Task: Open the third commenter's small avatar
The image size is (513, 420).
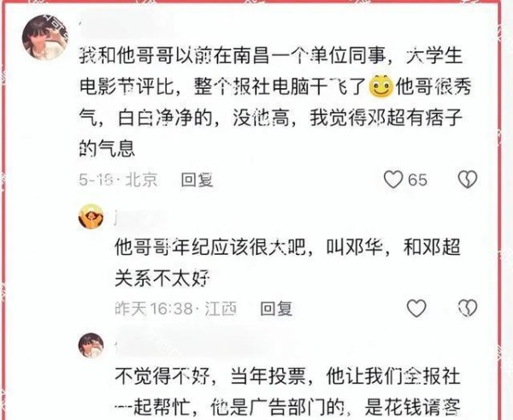Action: coord(91,346)
